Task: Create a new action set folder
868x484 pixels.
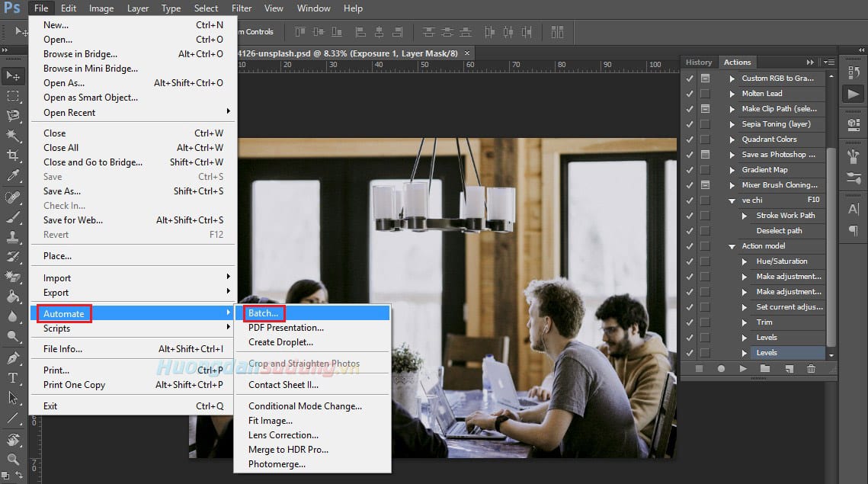Action: click(x=765, y=368)
